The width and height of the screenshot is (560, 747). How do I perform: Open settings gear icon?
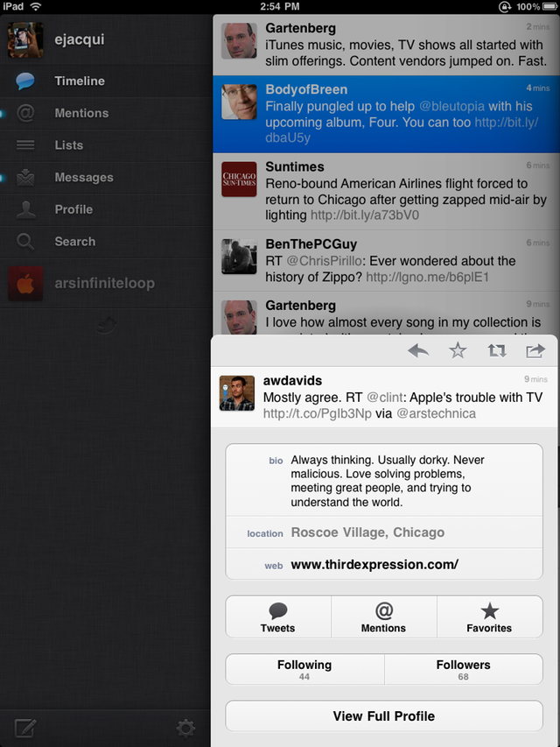185,729
